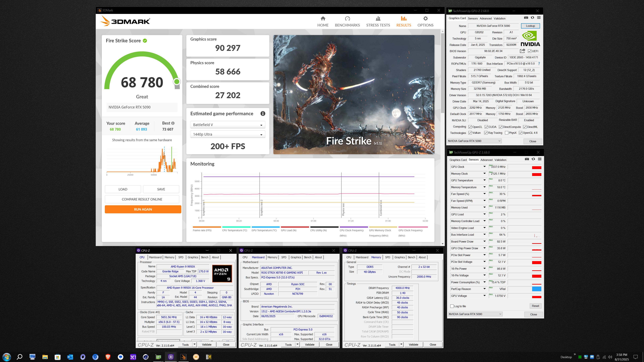Open the hamburger menu in GPU-Z Sensors window
The height and width of the screenshot is (362, 644).
click(540, 159)
